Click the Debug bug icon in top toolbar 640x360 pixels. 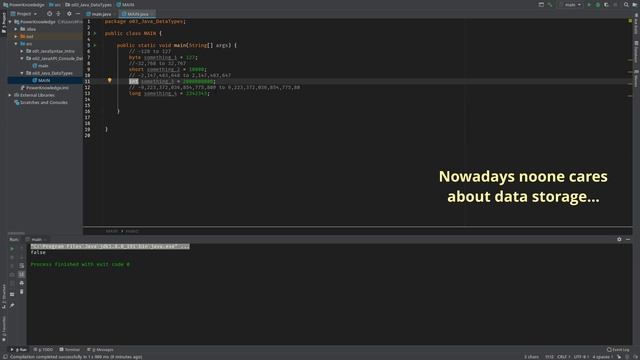click(598, 4)
